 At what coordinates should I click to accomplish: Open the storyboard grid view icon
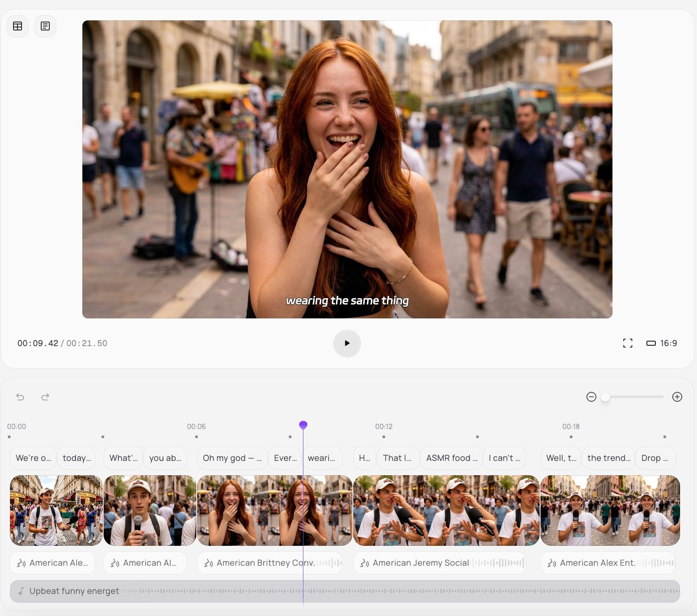coord(18,26)
